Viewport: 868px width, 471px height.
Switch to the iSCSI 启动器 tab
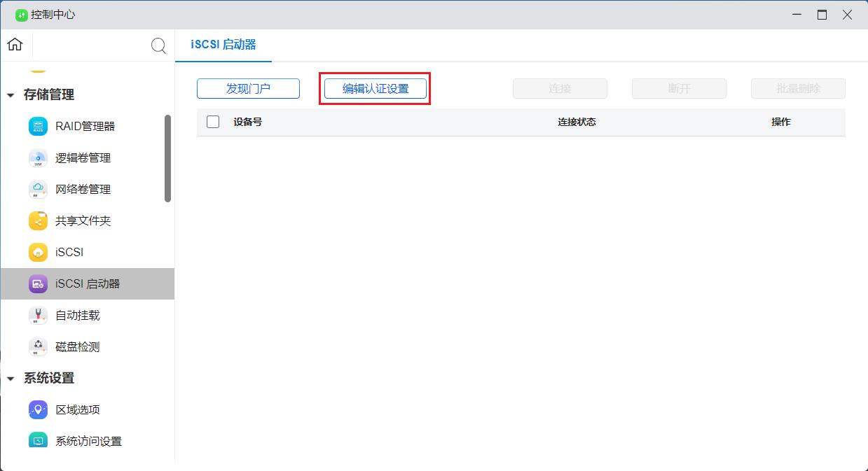coord(223,45)
